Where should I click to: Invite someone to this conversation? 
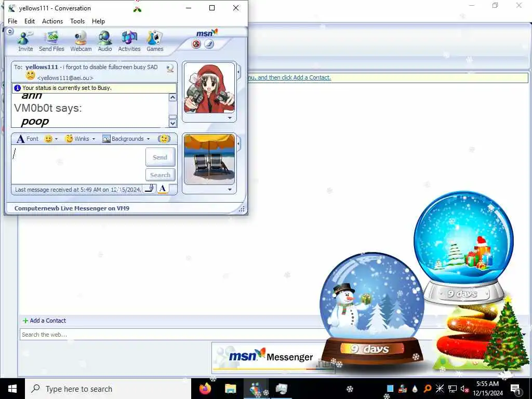(25, 42)
